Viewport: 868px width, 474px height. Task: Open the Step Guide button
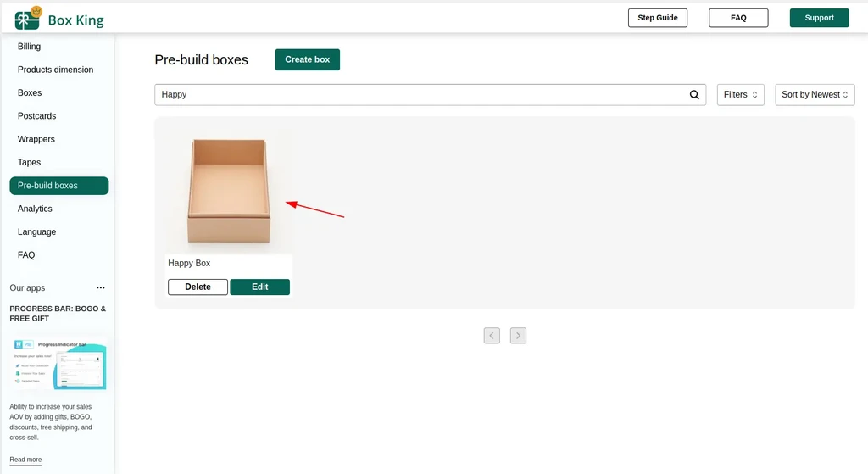pyautogui.click(x=658, y=18)
